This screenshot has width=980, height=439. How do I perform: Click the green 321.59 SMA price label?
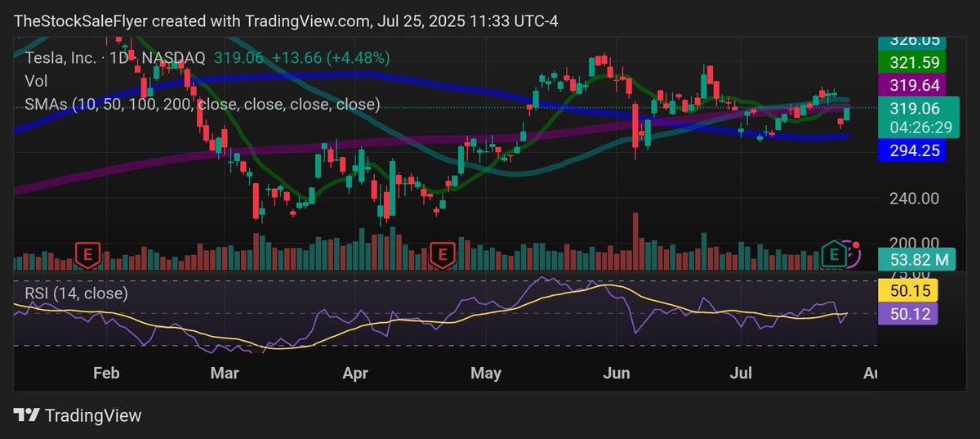point(914,62)
